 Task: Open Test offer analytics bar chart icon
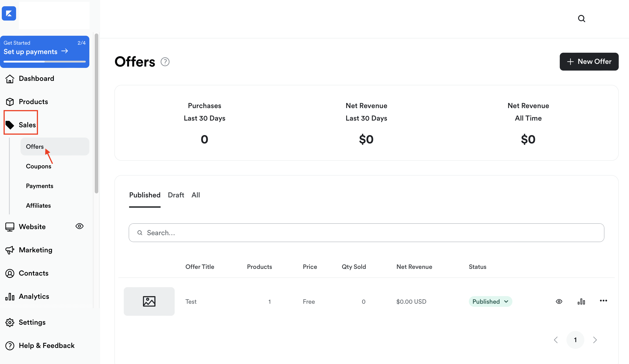(x=581, y=301)
